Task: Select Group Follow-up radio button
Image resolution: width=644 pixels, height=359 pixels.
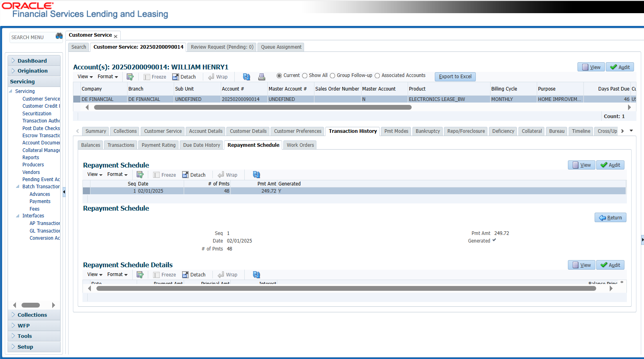Action: 332,76
